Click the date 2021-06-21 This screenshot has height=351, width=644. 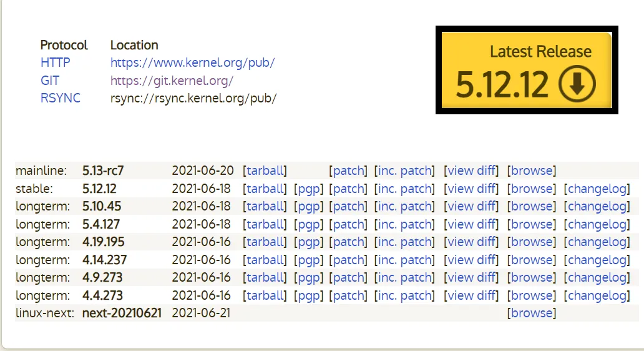point(201,313)
